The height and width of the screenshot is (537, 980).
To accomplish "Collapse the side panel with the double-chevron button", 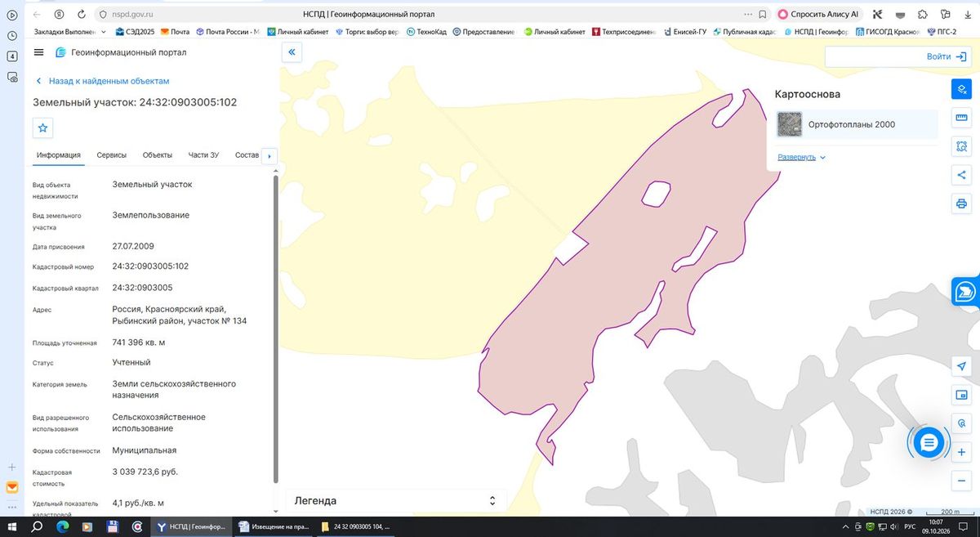I will (292, 52).
